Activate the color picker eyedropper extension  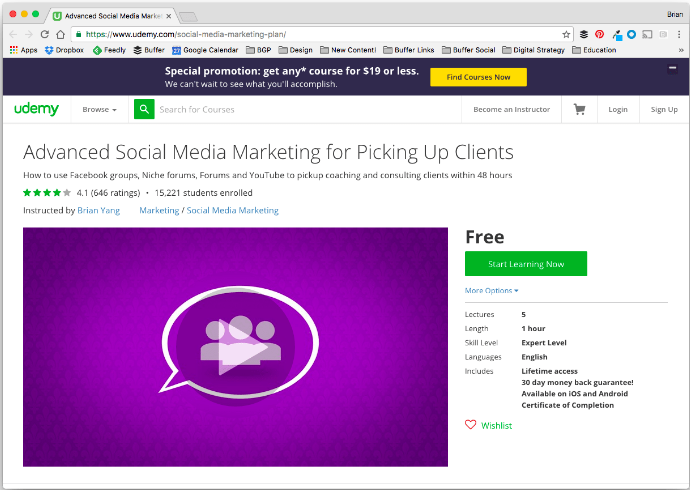617,35
